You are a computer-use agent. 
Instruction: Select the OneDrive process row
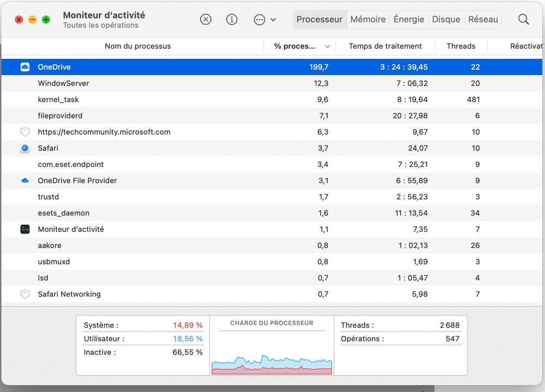tap(272, 67)
